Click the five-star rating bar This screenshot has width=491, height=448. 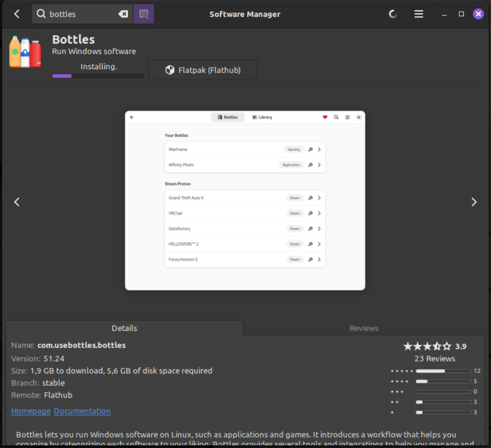[443, 371]
